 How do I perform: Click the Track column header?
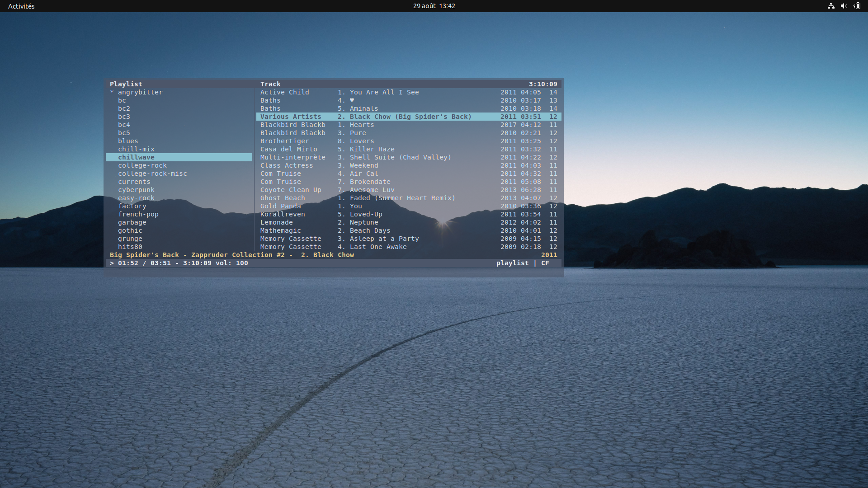270,84
